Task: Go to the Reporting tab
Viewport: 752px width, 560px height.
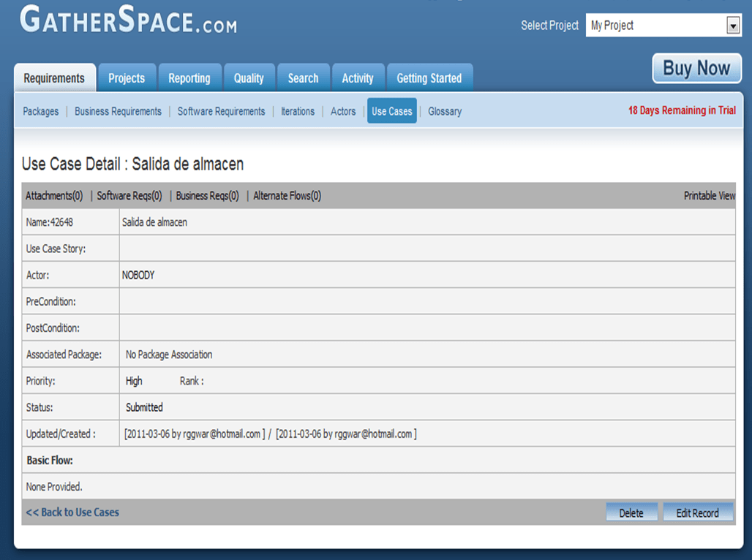Action: [189, 78]
